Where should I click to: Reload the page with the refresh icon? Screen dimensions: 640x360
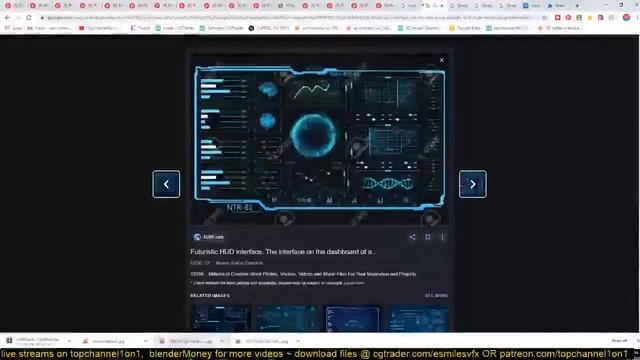click(29, 18)
